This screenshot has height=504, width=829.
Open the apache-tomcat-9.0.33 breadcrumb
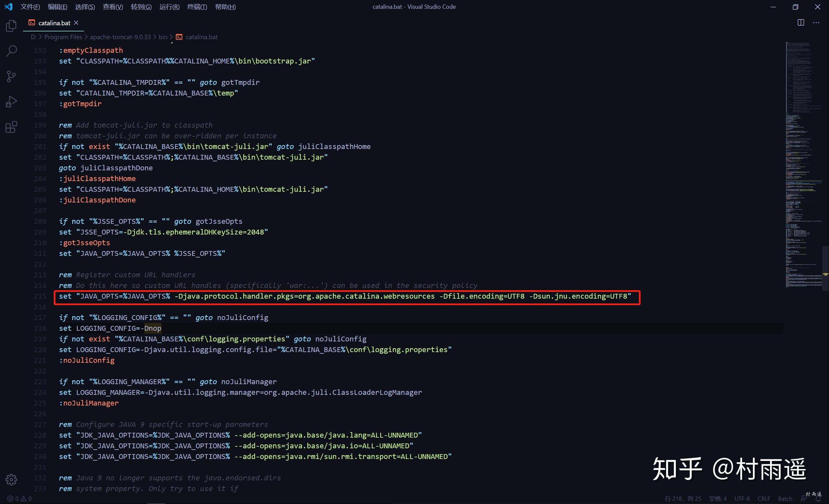pyautogui.click(x=120, y=37)
